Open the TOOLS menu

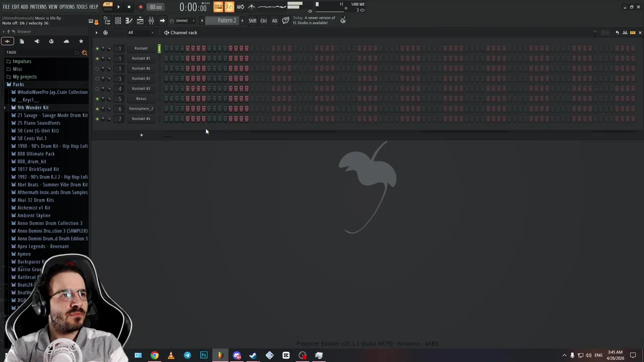(82, 7)
